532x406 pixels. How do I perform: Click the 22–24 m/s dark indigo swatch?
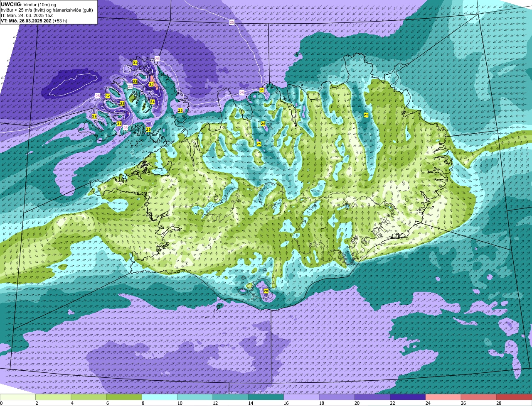pyautogui.click(x=408, y=397)
